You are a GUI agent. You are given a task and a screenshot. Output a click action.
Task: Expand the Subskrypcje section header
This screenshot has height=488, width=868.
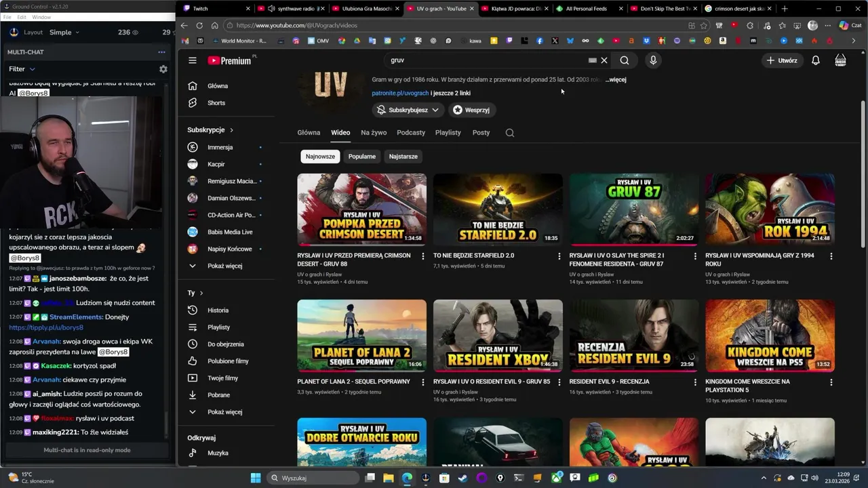(210, 130)
